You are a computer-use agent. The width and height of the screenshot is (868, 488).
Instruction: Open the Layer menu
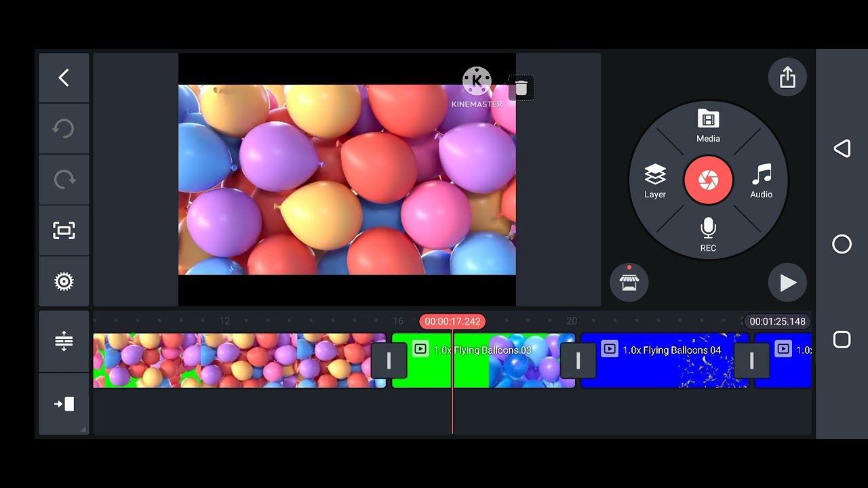(655, 181)
